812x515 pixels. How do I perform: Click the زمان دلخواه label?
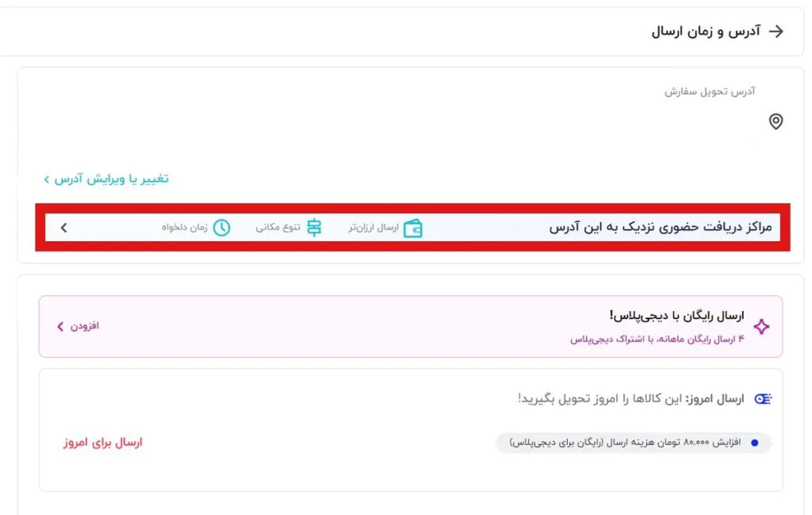click(x=185, y=228)
